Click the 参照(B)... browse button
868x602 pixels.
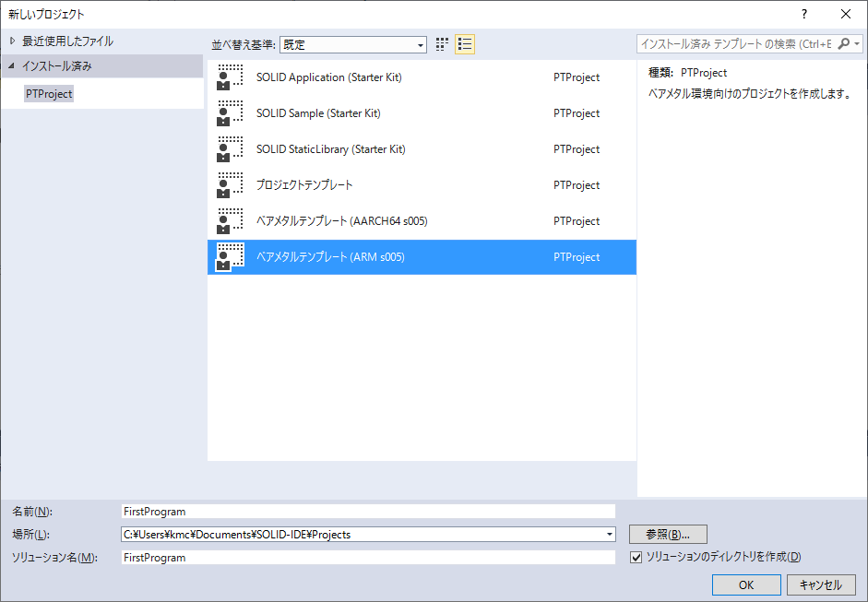pos(668,534)
